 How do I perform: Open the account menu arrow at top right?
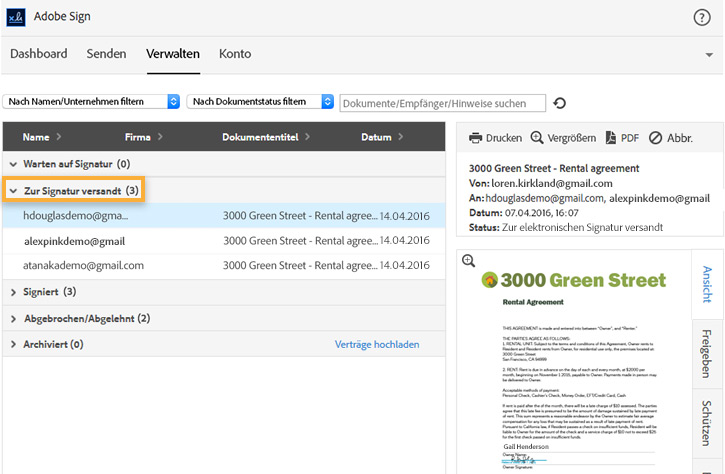(709, 53)
